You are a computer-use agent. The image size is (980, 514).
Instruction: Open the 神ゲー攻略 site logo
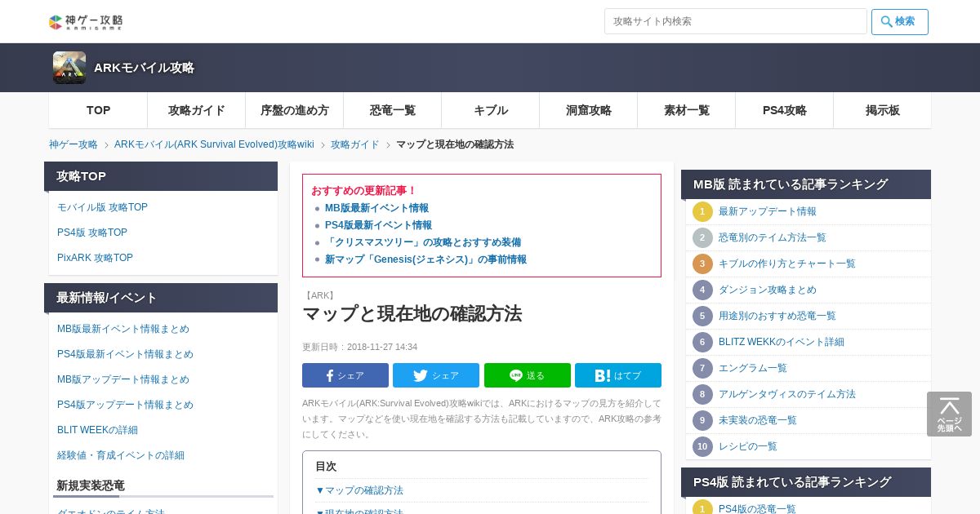(x=86, y=22)
